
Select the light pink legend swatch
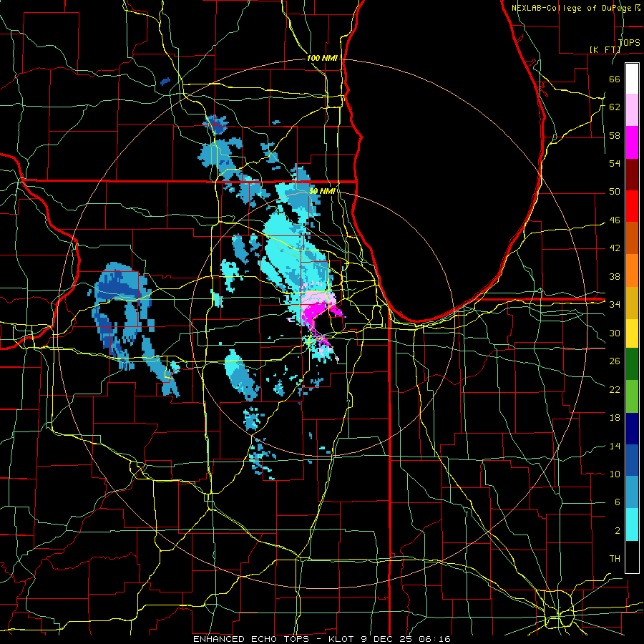[632, 110]
